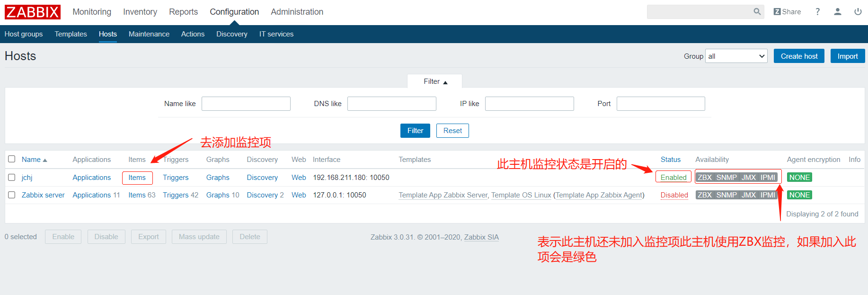Image resolution: width=868 pixels, height=295 pixels.
Task: Open Triggers for host jchj
Action: click(176, 178)
